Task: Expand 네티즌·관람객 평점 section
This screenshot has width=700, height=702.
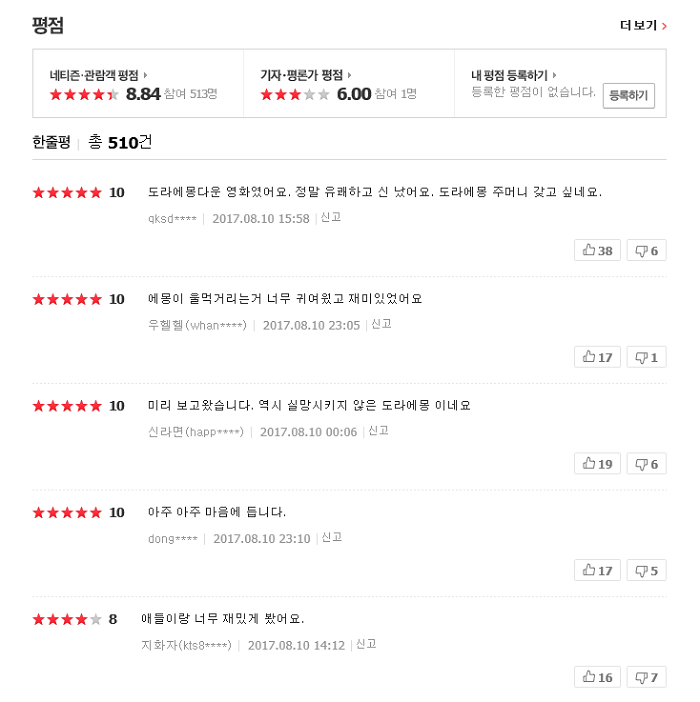Action: pos(98,75)
